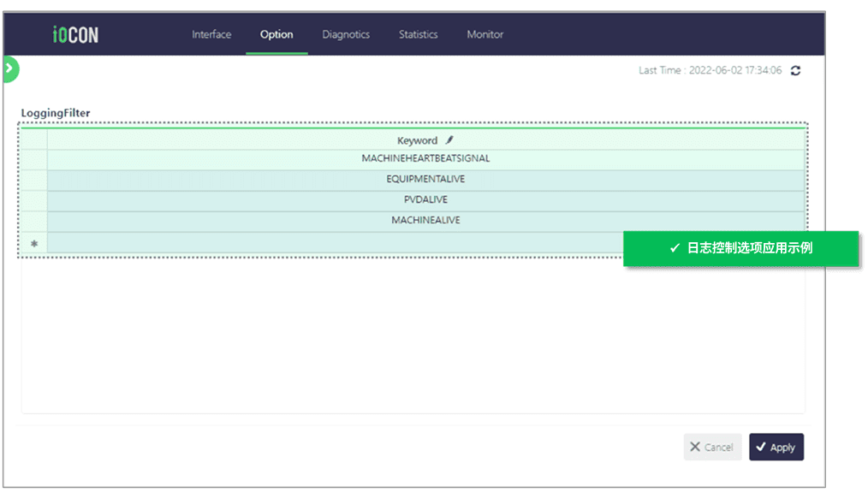Select the Keyword column header
The height and width of the screenshot is (498, 868).
[425, 140]
